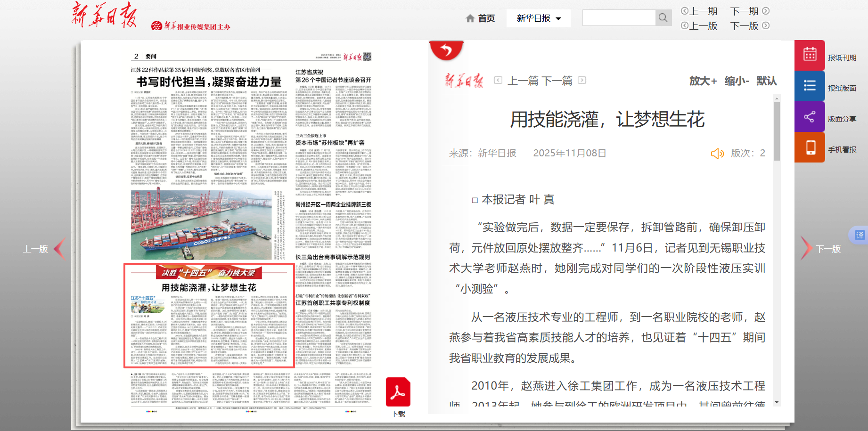The width and height of the screenshot is (868, 431).
Task: Click the red back arrow icon
Action: click(x=446, y=50)
